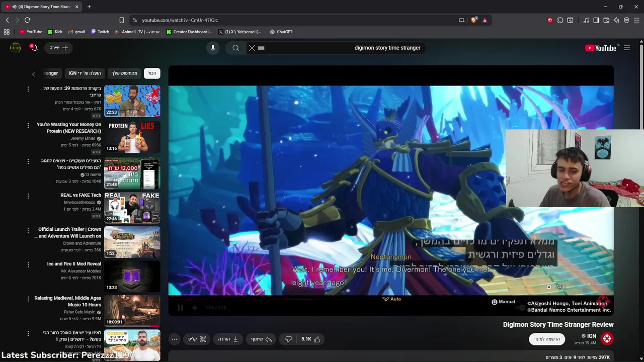Open the REAL vs FAKE Tech thumbnail
The image size is (644, 362).
132,208
